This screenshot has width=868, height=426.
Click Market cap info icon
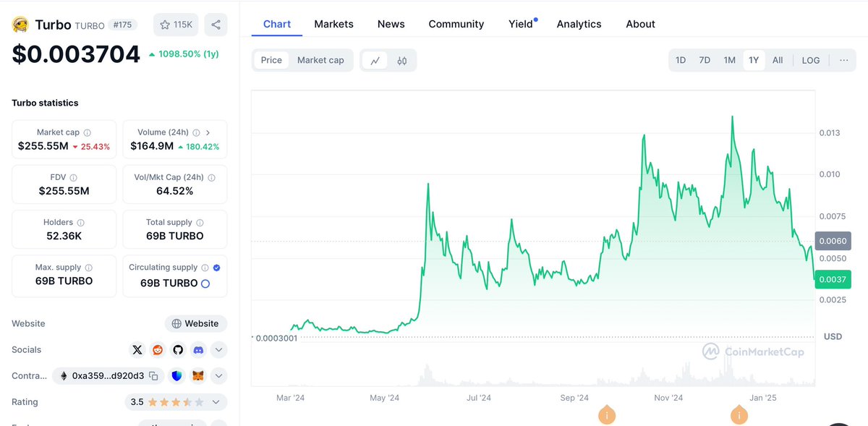click(x=88, y=133)
